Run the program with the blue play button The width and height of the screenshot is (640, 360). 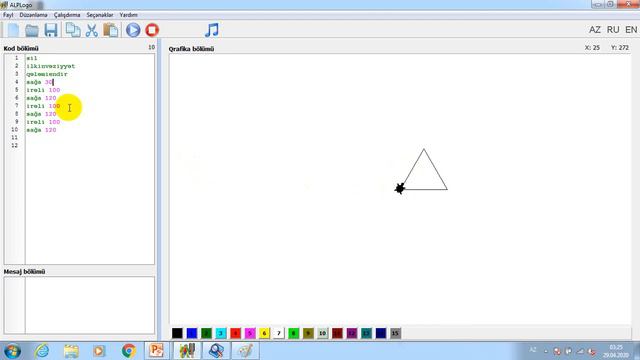pyautogui.click(x=133, y=30)
